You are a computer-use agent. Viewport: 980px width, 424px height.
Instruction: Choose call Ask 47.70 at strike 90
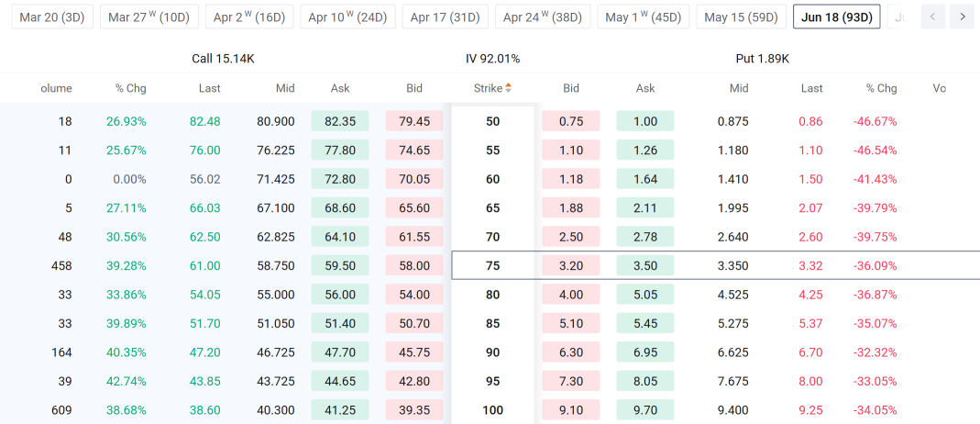340,352
